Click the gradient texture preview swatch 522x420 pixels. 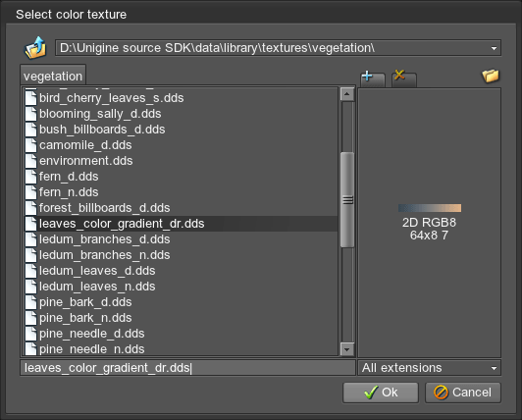(x=430, y=208)
